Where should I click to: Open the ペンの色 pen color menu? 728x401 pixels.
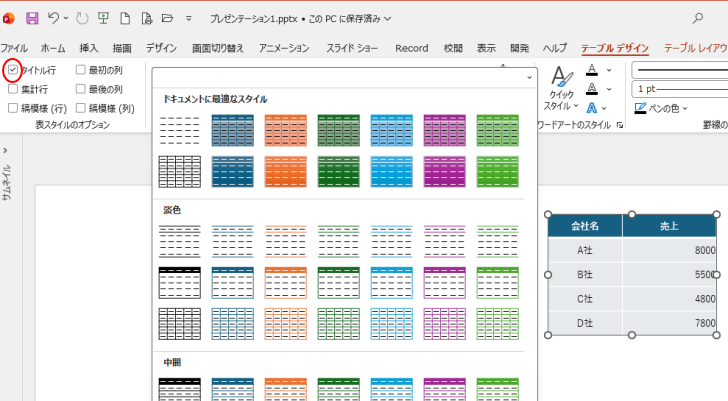point(661,108)
